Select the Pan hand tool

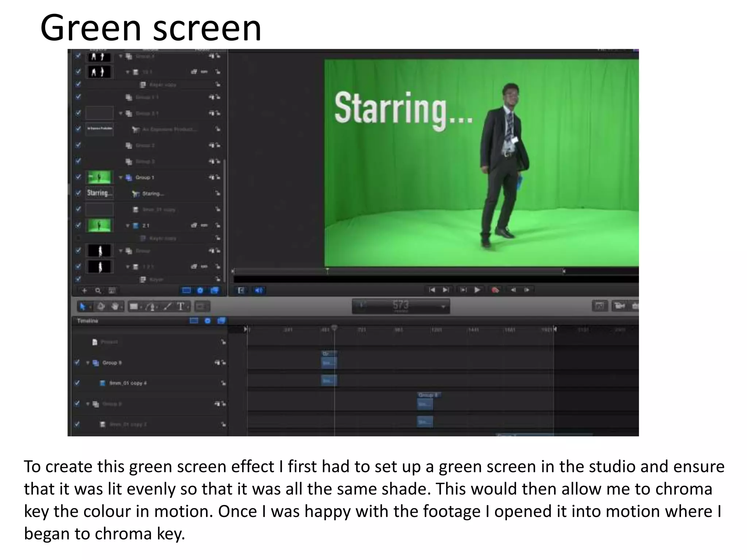coord(115,307)
